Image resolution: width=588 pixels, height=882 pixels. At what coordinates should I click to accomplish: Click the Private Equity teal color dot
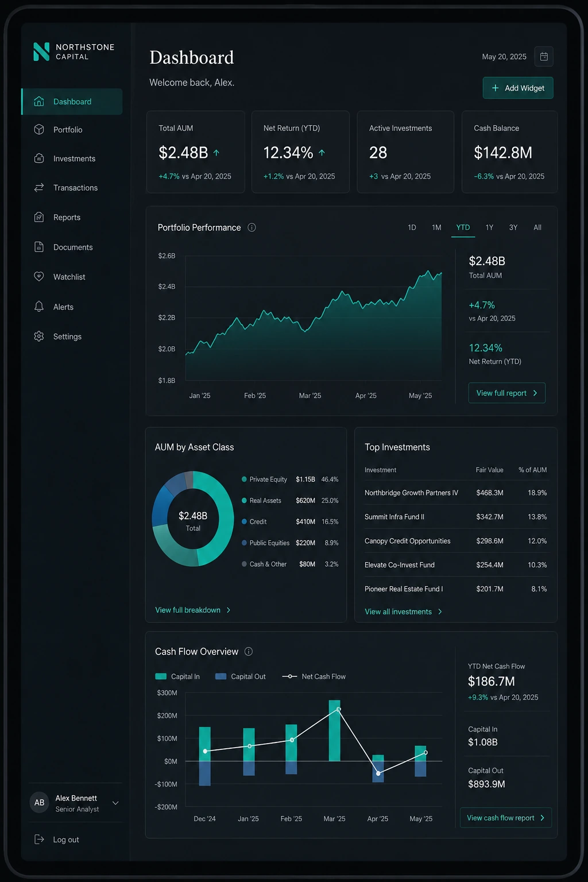[x=244, y=479]
